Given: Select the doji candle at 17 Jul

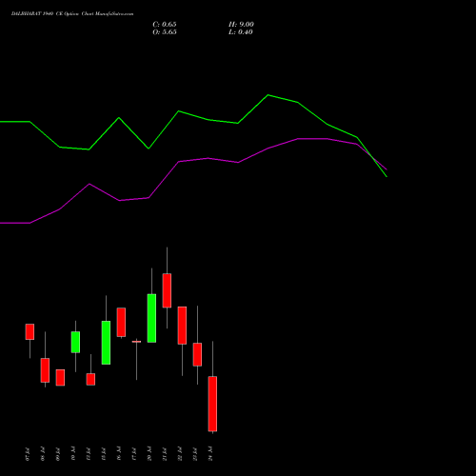Looking at the screenshot, I should coord(136,342).
